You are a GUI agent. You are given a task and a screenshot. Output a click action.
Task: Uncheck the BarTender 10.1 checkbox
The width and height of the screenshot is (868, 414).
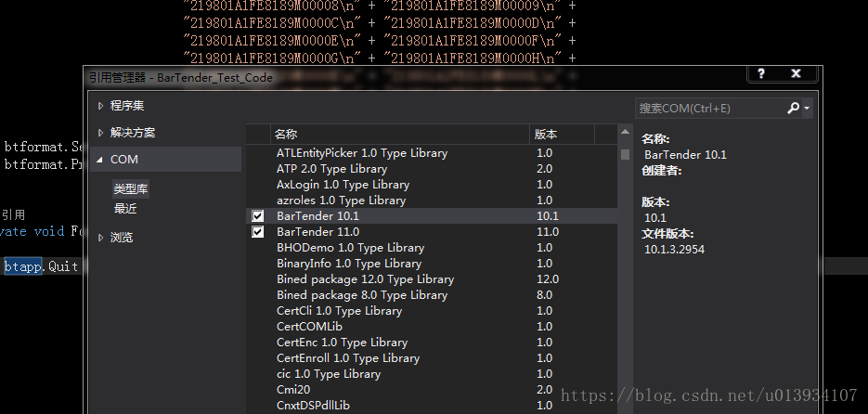[258, 216]
